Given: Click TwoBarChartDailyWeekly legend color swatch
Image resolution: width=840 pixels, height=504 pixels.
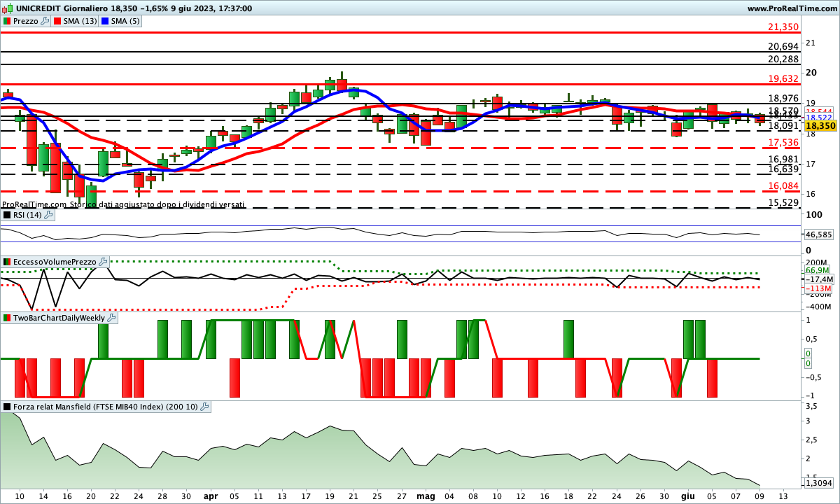Looking at the screenshot, I should (x=7, y=318).
